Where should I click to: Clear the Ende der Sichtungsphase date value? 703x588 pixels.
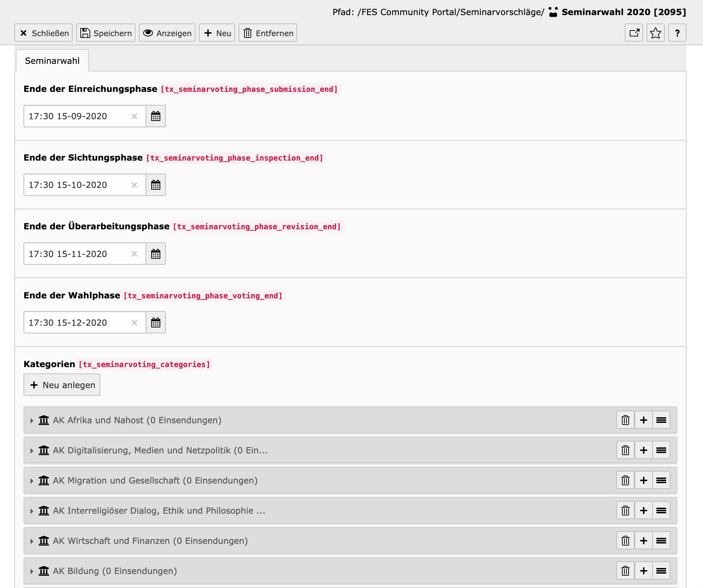pyautogui.click(x=134, y=185)
